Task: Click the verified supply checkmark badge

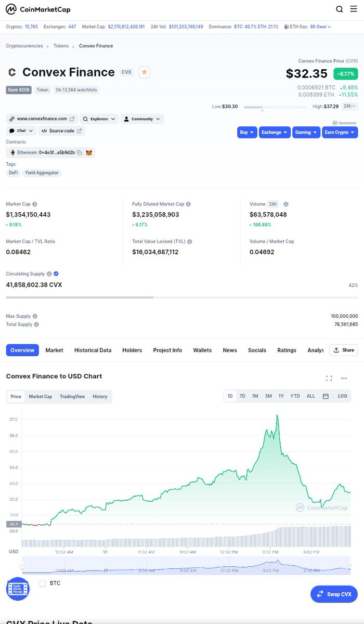Action: [56, 274]
